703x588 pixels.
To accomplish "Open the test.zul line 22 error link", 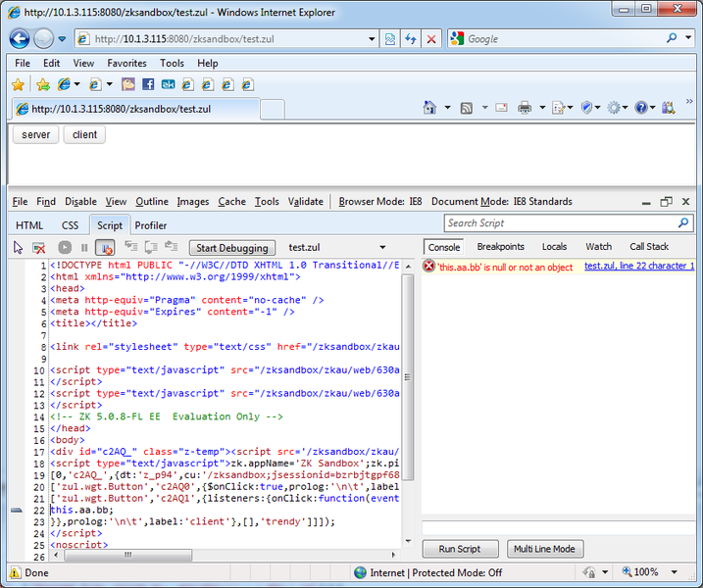I will (639, 266).
